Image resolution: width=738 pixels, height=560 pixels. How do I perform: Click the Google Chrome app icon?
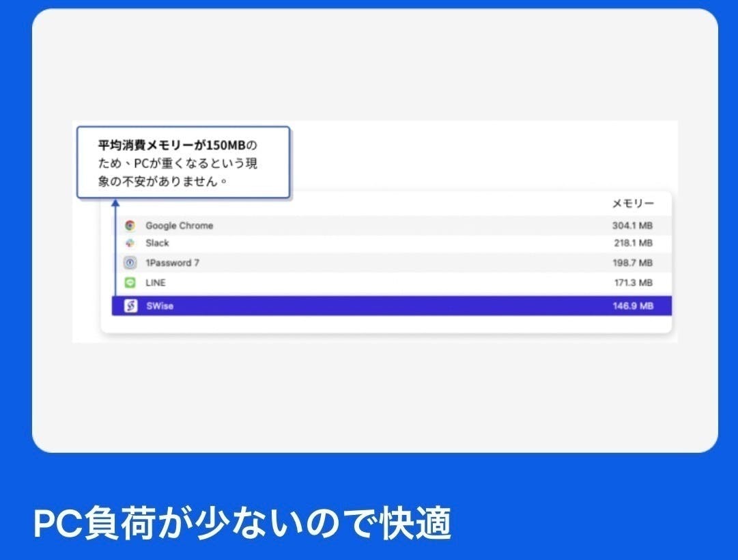click(x=128, y=225)
